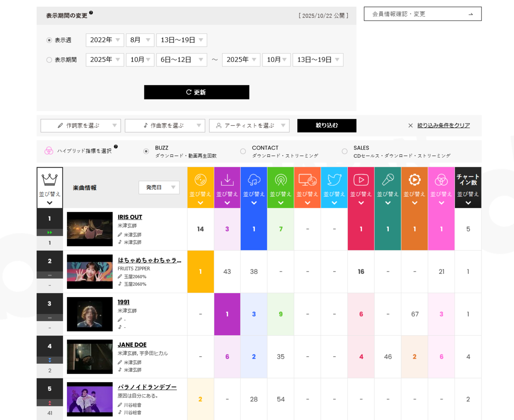The height and width of the screenshot is (420, 514).
Task: Click the パラノイドランデブー thumbnail
Action: [90, 399]
